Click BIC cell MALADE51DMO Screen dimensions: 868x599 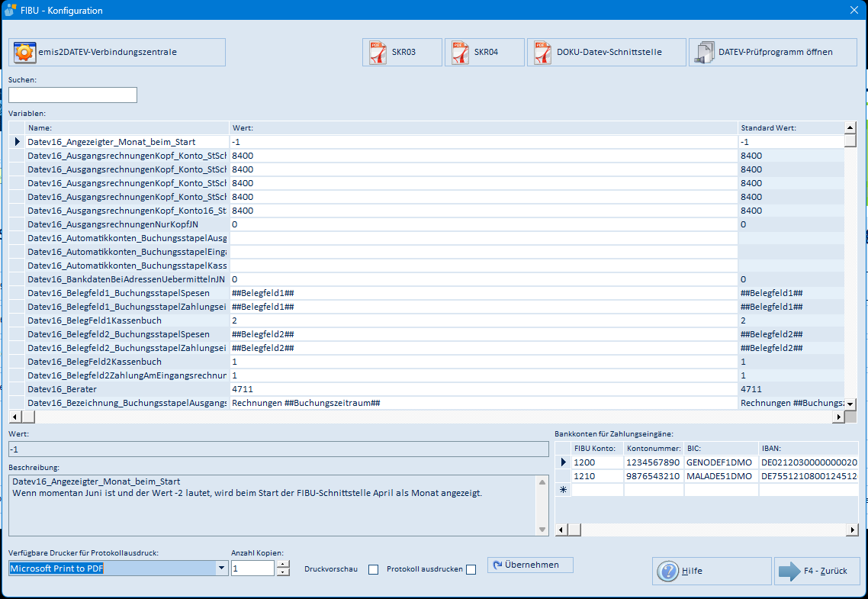[722, 476]
